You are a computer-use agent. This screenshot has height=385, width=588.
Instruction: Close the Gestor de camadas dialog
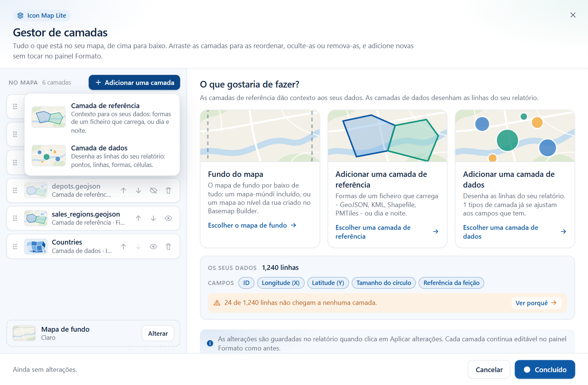pyautogui.click(x=573, y=15)
